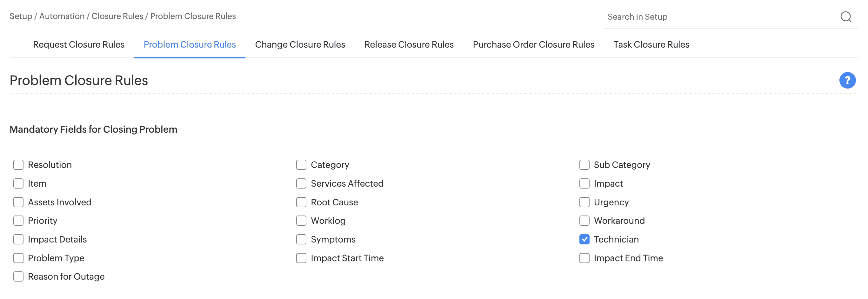Enable the Workaround field

[584, 221]
